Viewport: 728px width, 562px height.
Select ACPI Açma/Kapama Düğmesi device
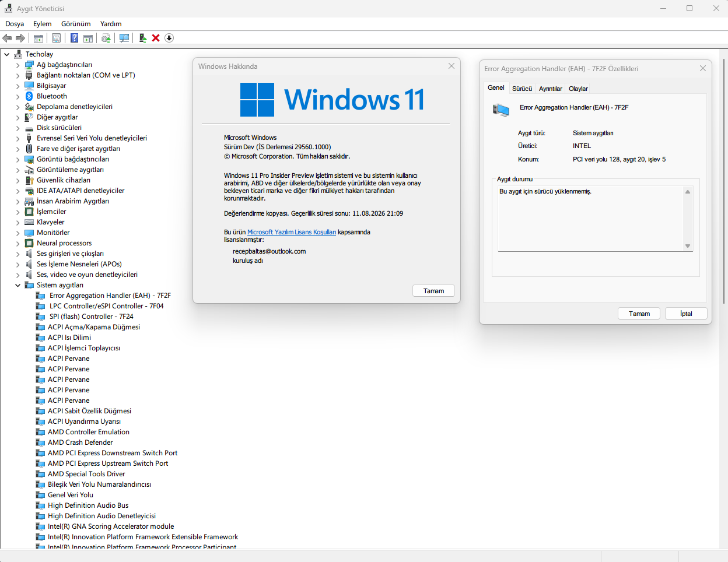(94, 327)
